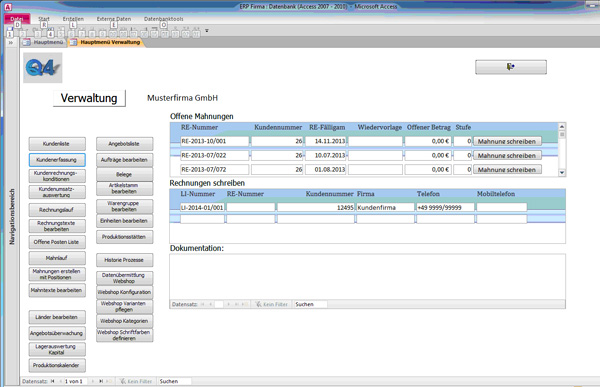
Task: Click the scroll up arrow in Offene Mahnungen
Action: tap(562, 127)
